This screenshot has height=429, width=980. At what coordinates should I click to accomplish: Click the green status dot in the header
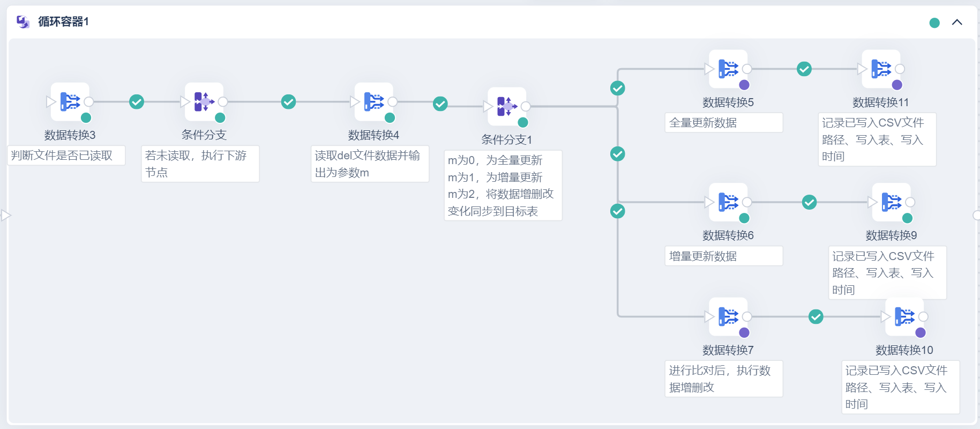(934, 23)
